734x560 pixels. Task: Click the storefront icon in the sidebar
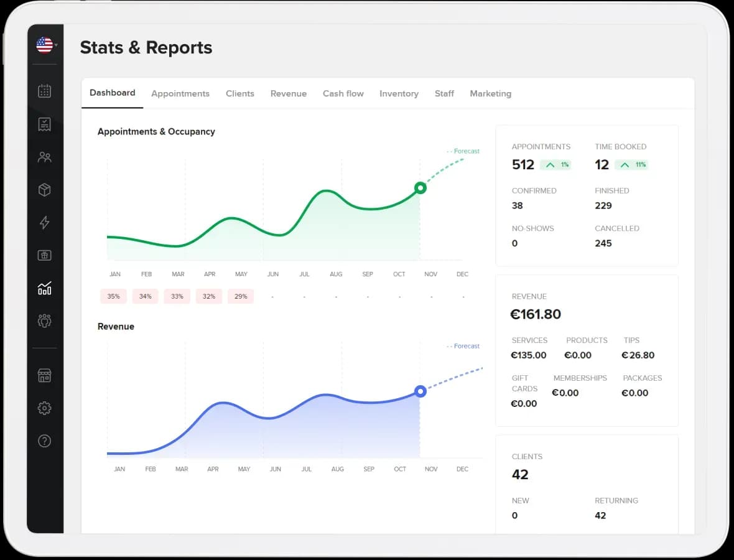44,375
